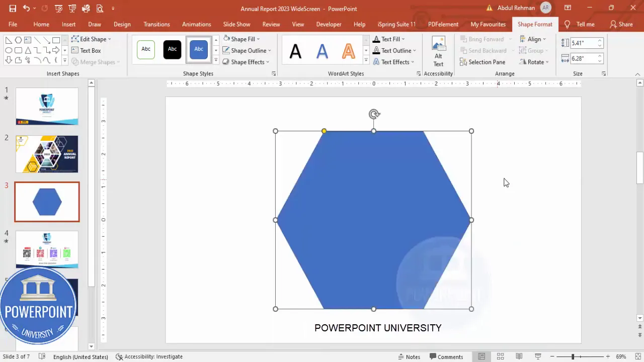Switch to Normal view in the status bar
Image resolution: width=644 pixels, height=362 pixels.
(481, 356)
